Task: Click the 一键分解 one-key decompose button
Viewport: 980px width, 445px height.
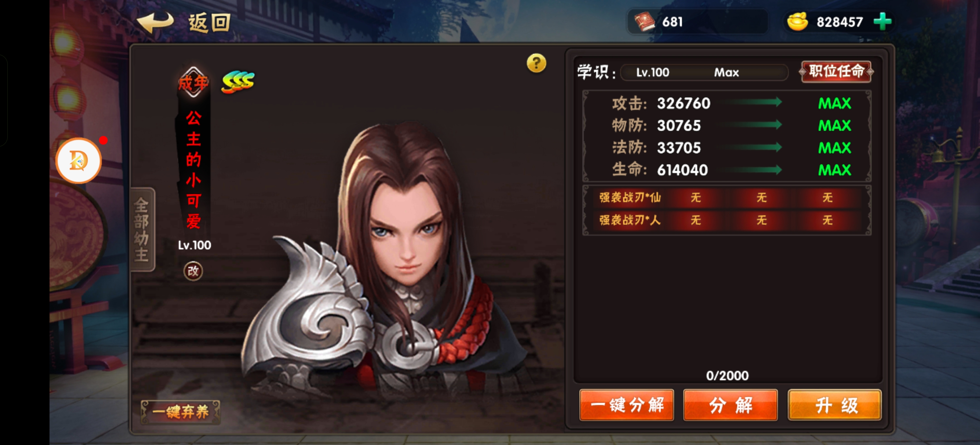Action: (x=627, y=405)
